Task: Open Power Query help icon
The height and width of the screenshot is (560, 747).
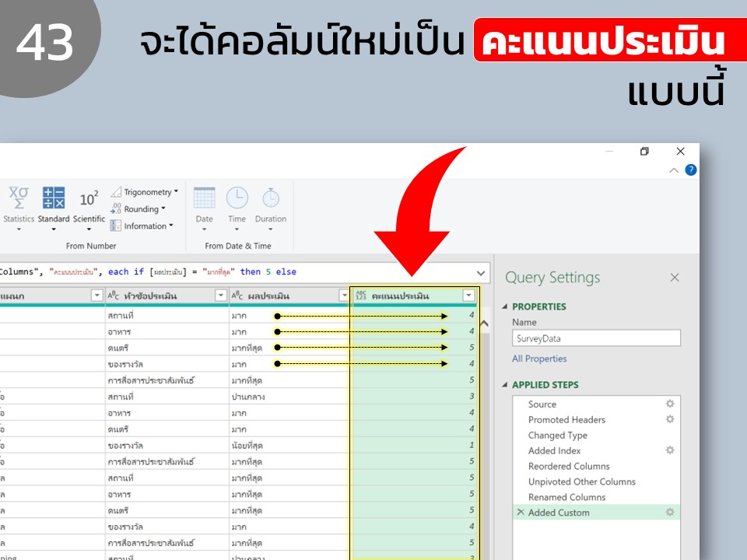Action: pyautogui.click(x=691, y=170)
